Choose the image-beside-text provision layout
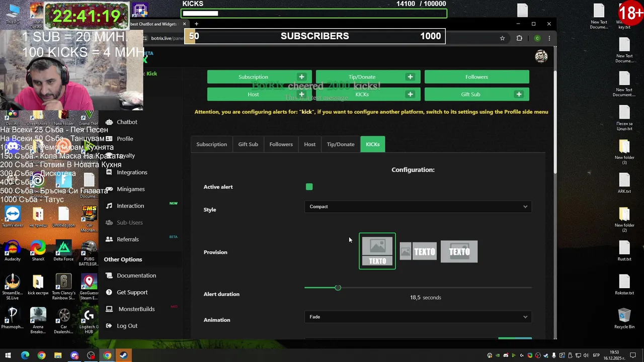The image size is (644, 362). 418,251
